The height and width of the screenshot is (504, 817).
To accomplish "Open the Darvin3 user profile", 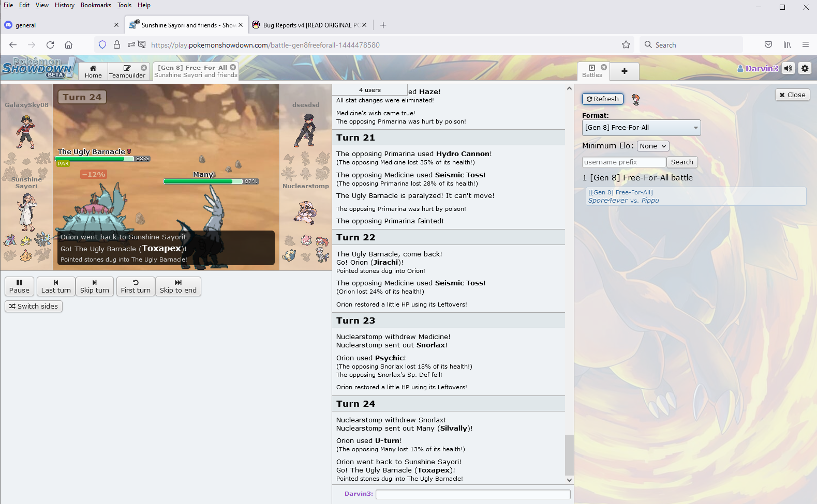I will click(x=757, y=68).
